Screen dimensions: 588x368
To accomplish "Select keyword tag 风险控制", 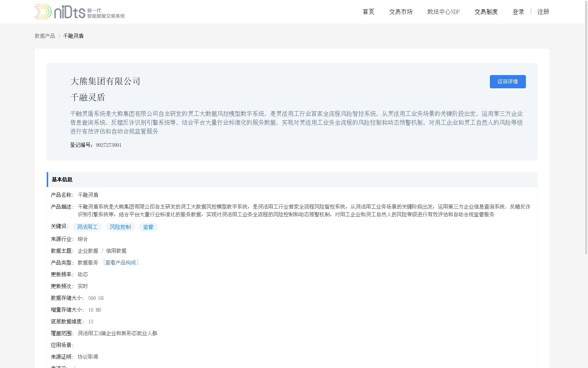I will pyautogui.click(x=120, y=227).
